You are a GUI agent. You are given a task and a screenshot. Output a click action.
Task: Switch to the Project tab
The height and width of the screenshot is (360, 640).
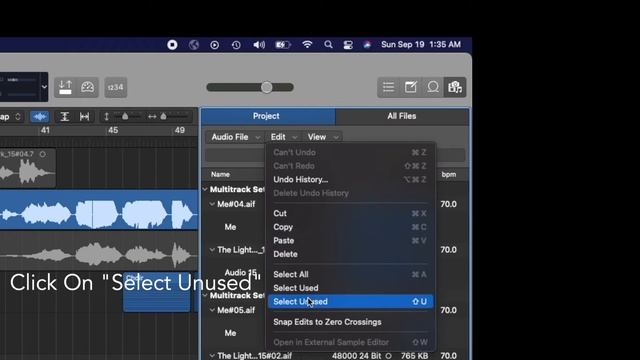(x=268, y=116)
